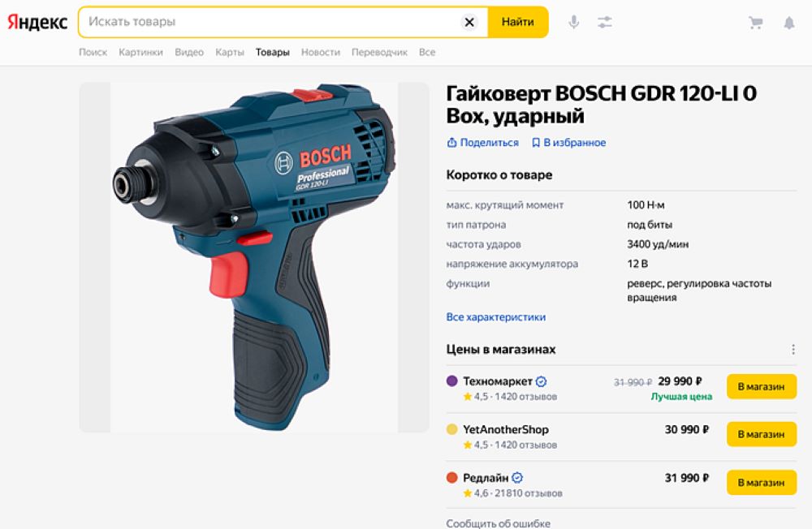This screenshot has width=812, height=529.
Task: Click the Лучшая цена label
Action: 681,397
